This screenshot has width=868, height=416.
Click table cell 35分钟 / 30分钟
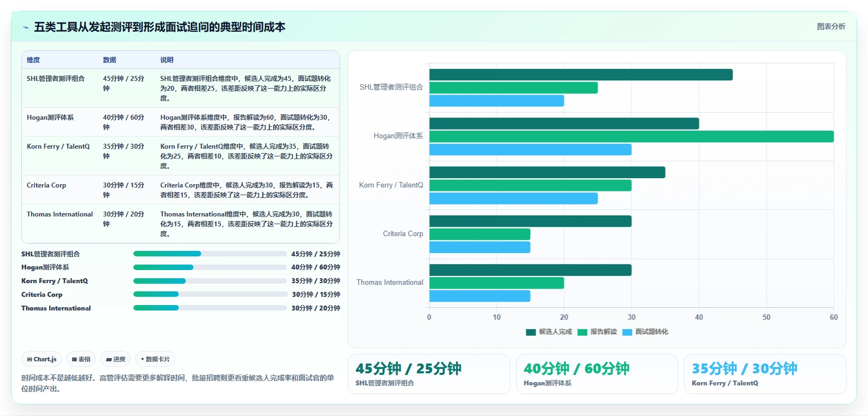click(x=124, y=151)
